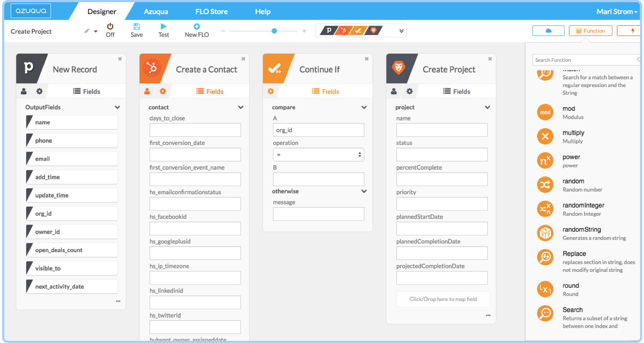Click the Continue If card icon
The width and height of the screenshot is (644, 343).
coord(275,68)
